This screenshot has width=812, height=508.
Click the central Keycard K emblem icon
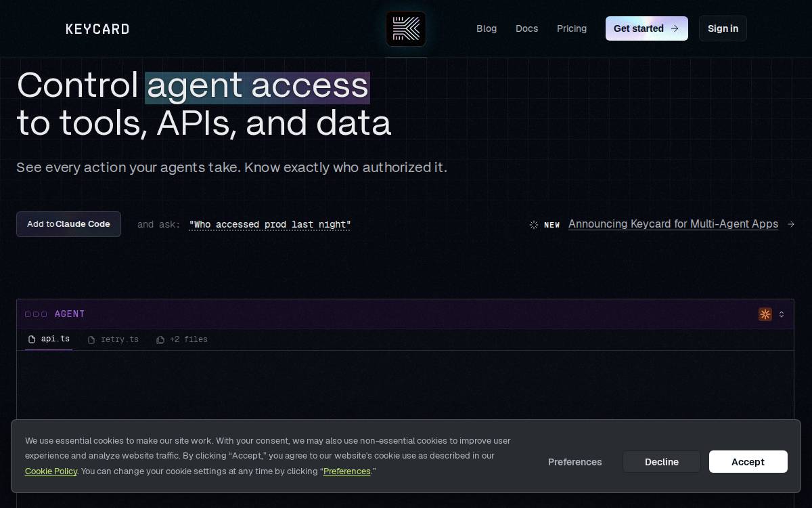[x=406, y=28]
